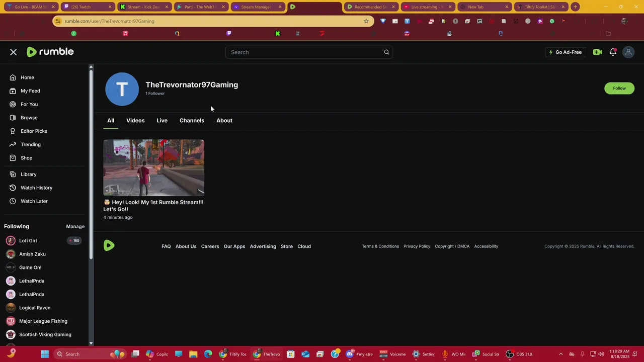Open the About Us footer link

coord(186,246)
